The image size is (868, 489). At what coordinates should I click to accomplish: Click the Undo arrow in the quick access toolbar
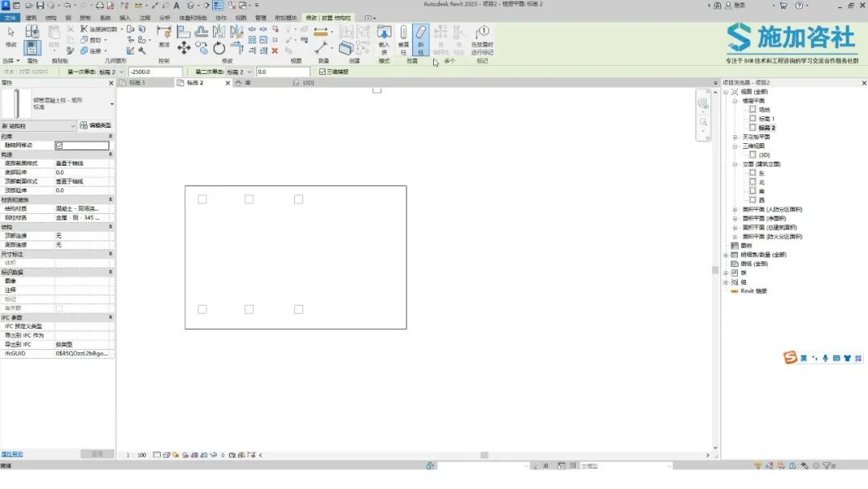67,6
